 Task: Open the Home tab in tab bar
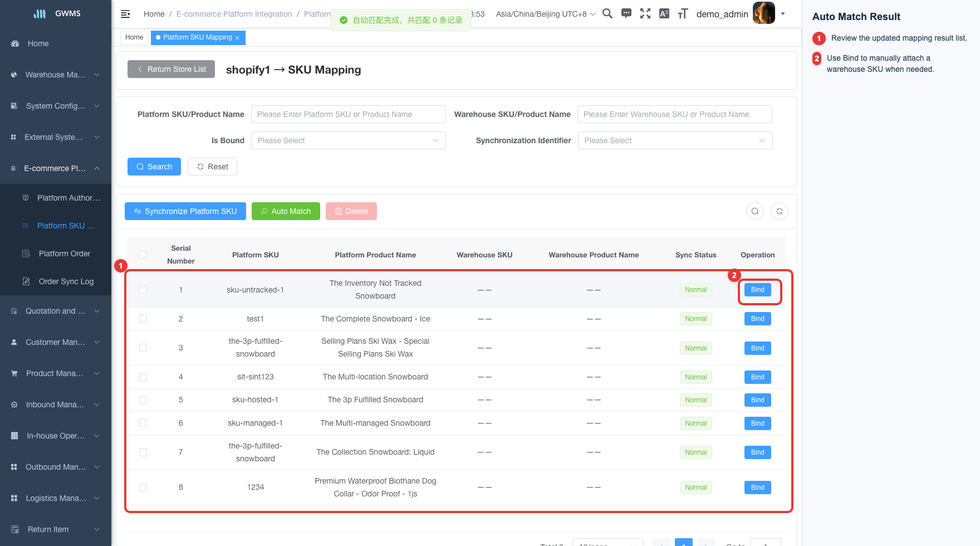pos(134,37)
